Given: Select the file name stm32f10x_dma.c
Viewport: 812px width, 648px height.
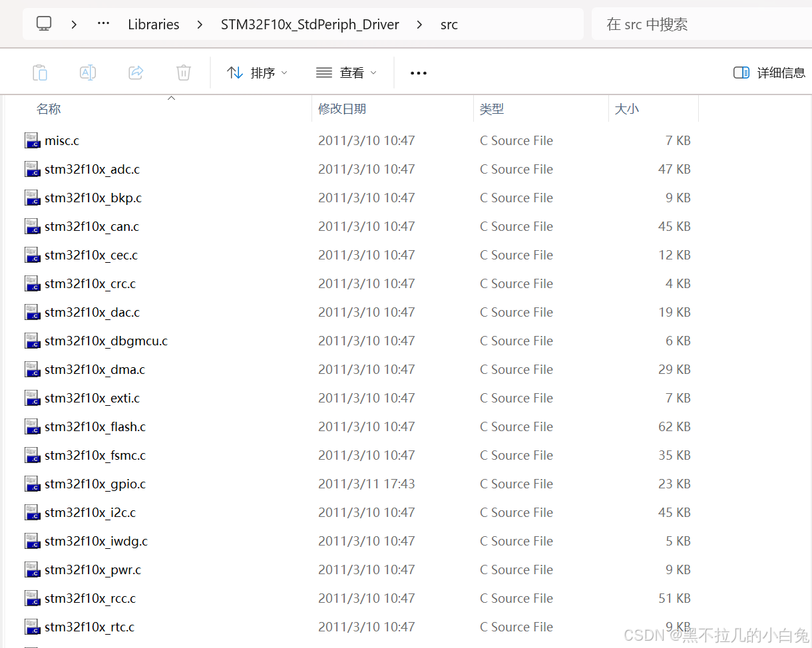Looking at the screenshot, I should coord(95,369).
